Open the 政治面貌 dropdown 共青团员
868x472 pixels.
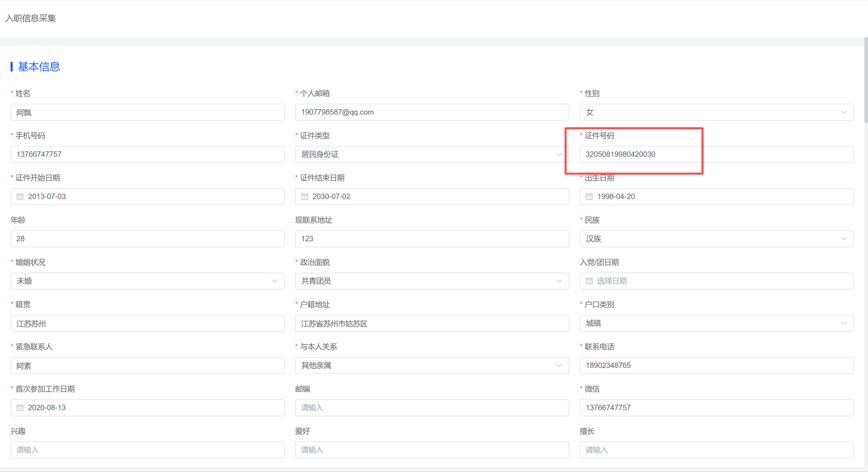tap(432, 281)
